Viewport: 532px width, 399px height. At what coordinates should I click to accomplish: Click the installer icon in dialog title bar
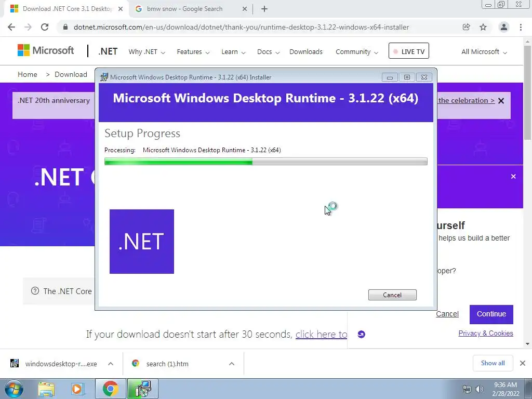104,77
